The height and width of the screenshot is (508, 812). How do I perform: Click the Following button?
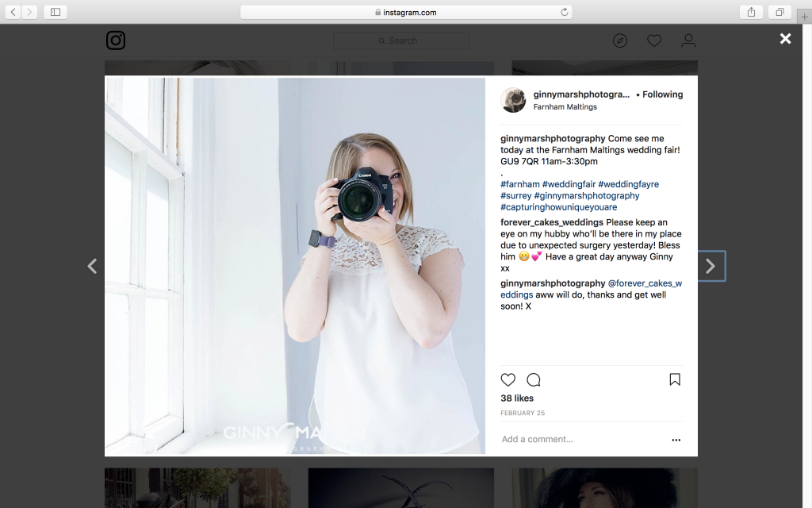pyautogui.click(x=662, y=94)
